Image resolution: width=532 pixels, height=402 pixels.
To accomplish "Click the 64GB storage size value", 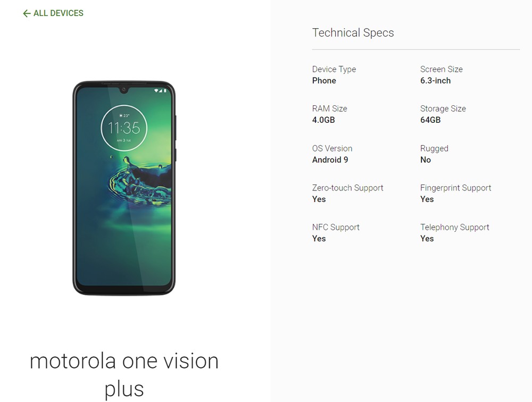I will tap(430, 120).
